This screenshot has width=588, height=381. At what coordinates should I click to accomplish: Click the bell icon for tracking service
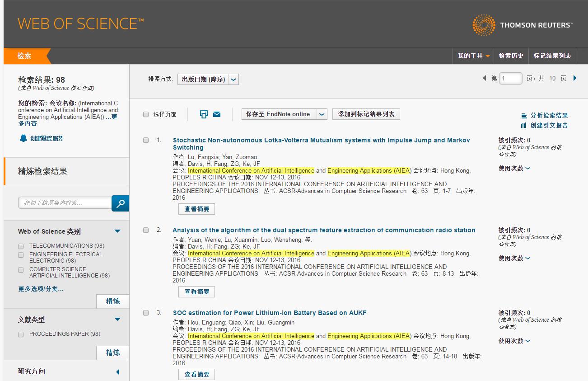(23, 138)
